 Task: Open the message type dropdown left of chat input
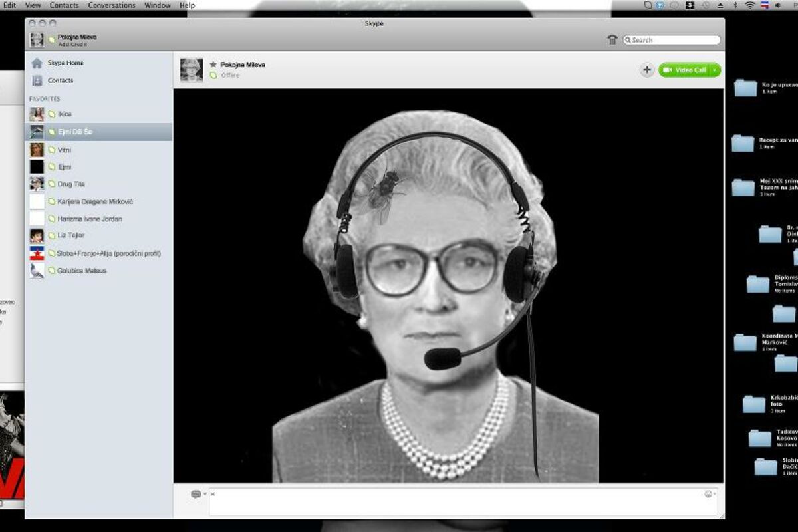(198, 494)
